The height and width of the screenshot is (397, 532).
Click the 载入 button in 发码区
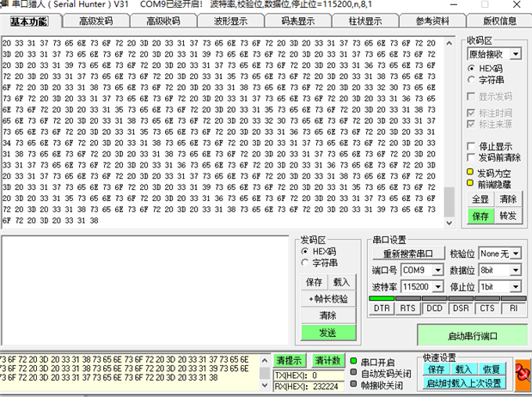342,283
